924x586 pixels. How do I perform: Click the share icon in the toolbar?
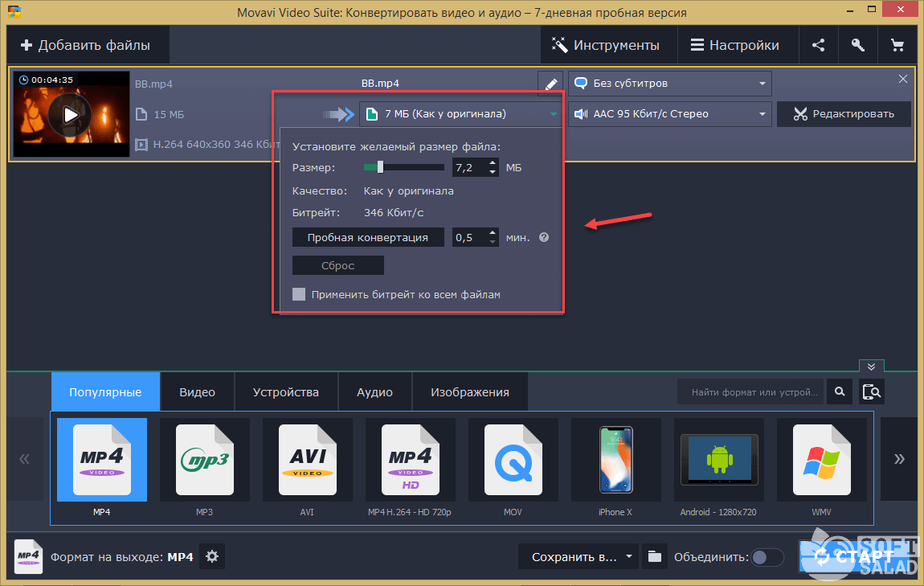tap(818, 45)
